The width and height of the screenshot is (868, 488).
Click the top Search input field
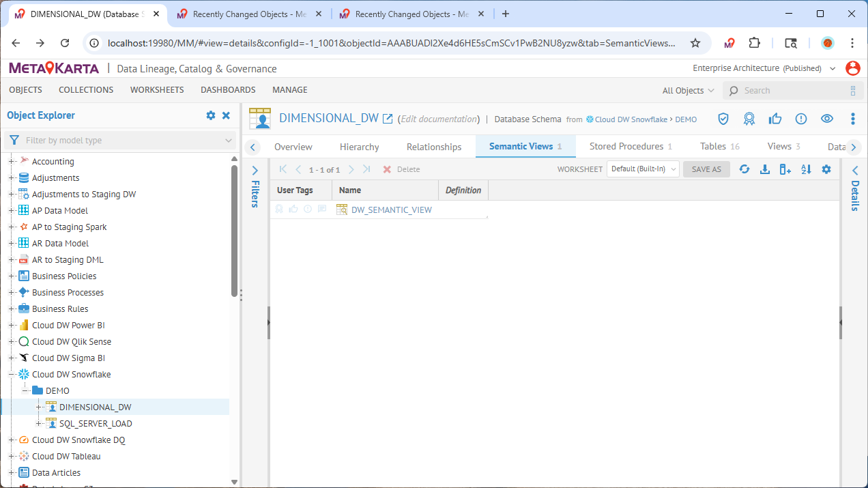pyautogui.click(x=792, y=91)
